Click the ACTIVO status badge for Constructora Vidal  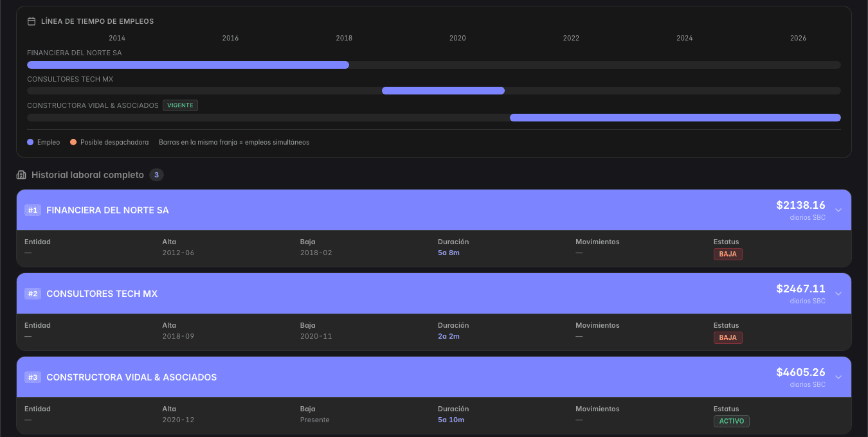732,421
